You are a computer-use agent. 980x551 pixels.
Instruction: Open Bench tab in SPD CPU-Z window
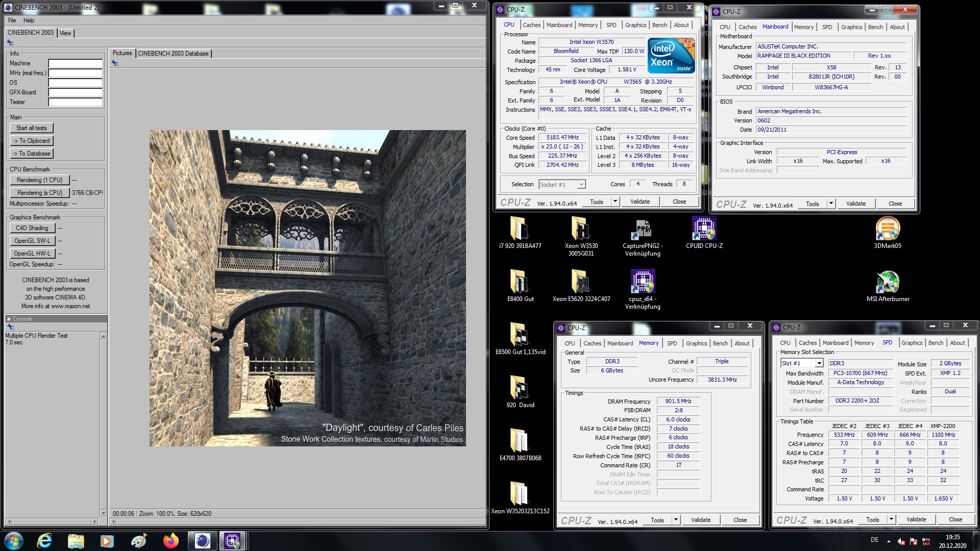pos(936,343)
